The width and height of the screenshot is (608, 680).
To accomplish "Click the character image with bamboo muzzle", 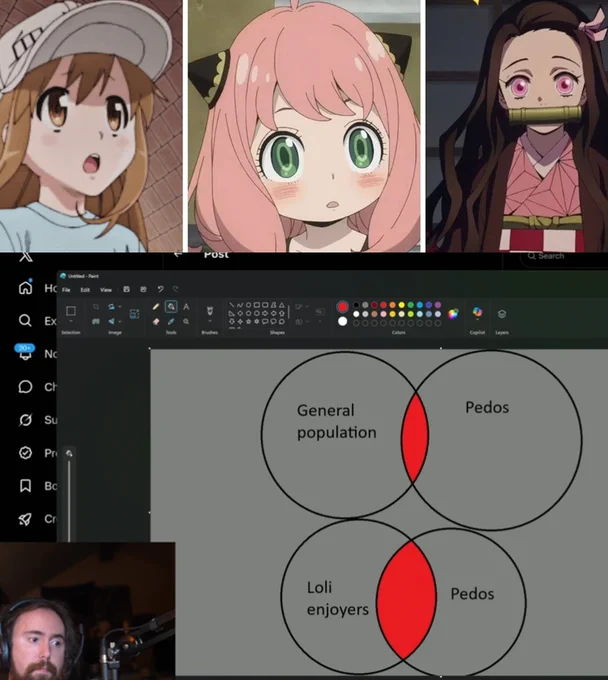I will click(x=517, y=126).
